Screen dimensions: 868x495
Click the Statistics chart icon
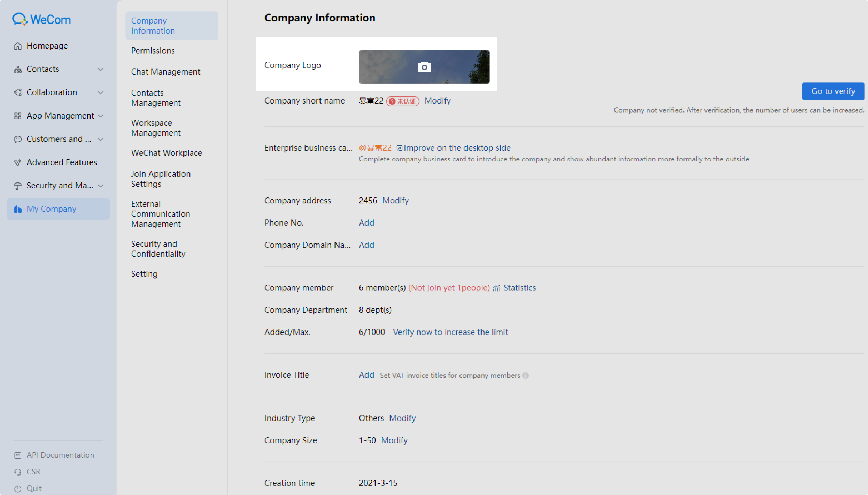(497, 288)
